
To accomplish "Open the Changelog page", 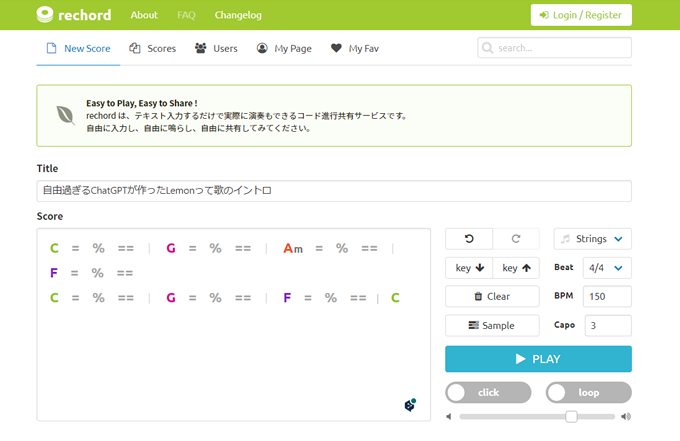I will pyautogui.click(x=238, y=15).
